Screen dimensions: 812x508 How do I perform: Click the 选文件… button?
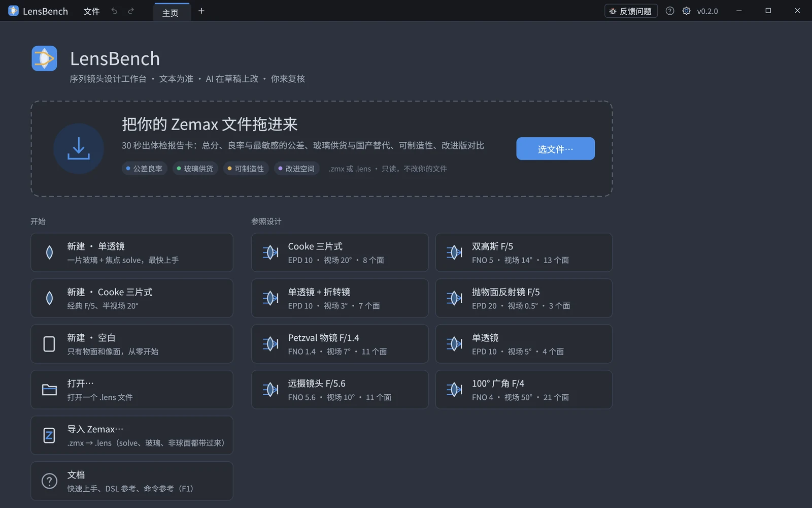point(556,149)
